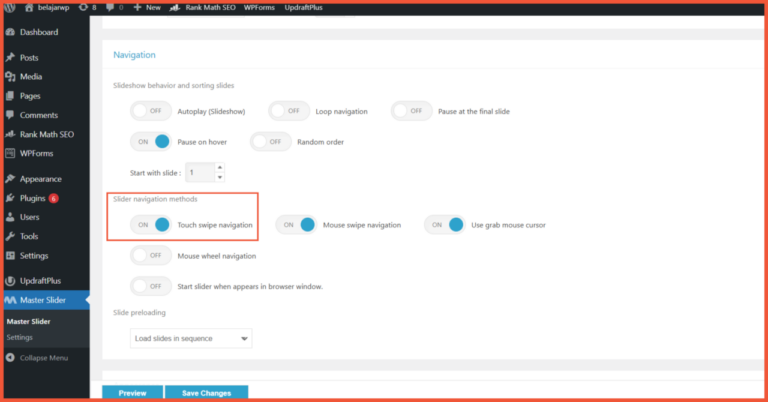The image size is (768, 402).
Task: Click the updates icon in admin bar
Action: [81, 7]
